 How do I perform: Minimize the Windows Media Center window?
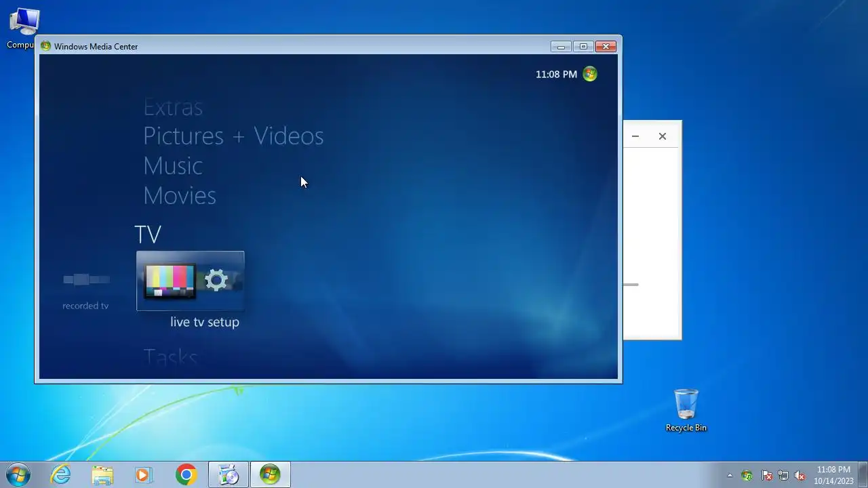561,46
